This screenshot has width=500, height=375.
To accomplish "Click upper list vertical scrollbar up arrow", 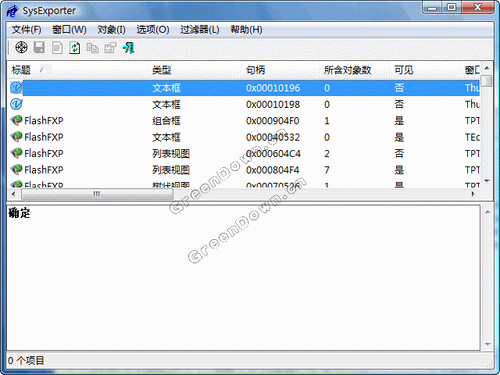I will tap(487, 68).
